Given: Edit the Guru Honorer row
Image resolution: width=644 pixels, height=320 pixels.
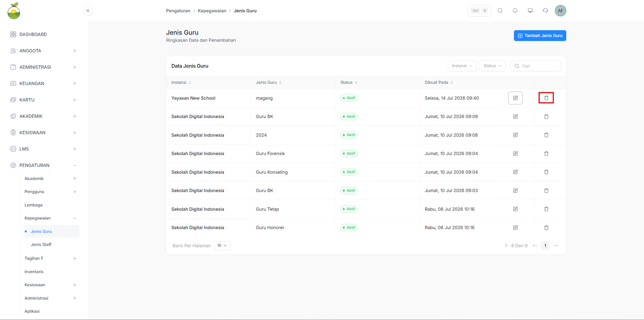Looking at the screenshot, I should (515, 228).
